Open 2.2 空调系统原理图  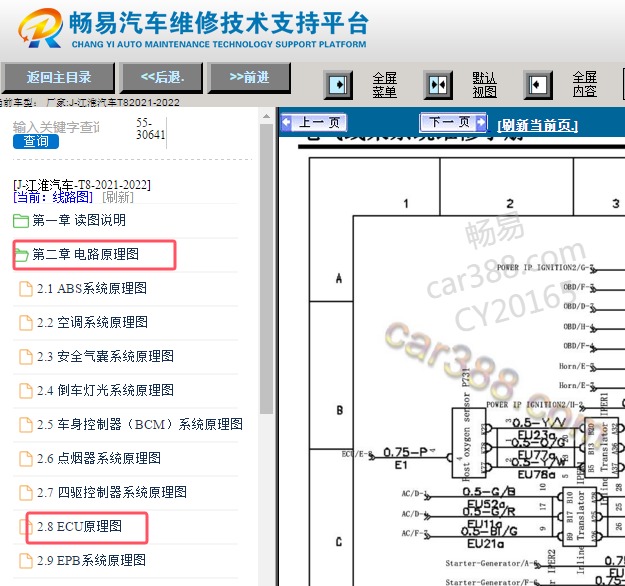(x=92, y=322)
